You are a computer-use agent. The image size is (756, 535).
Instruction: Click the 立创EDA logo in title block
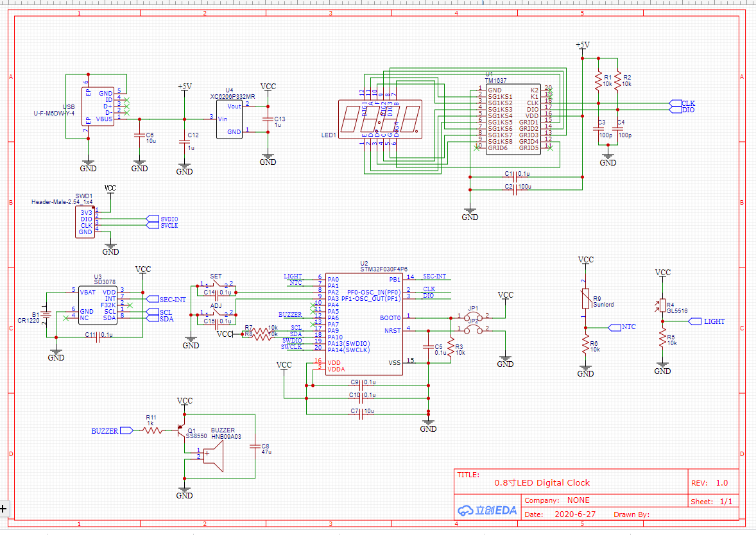(487, 511)
